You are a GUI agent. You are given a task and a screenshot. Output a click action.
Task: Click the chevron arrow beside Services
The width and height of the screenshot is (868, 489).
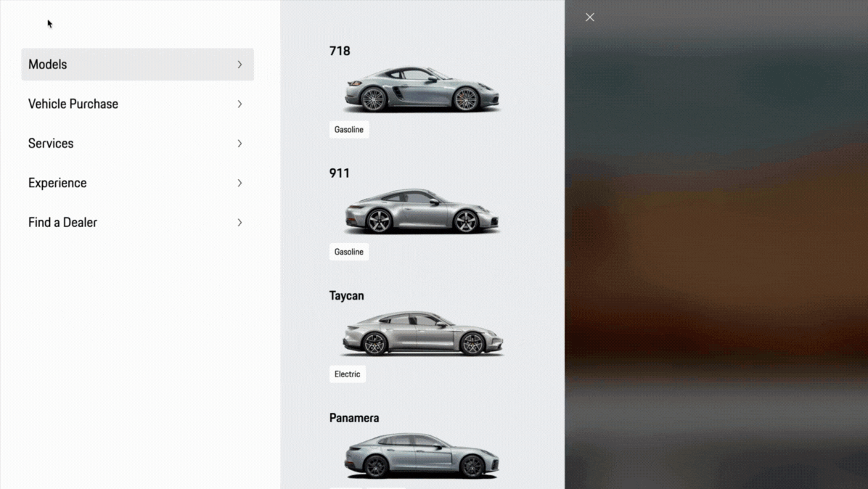pyautogui.click(x=239, y=144)
